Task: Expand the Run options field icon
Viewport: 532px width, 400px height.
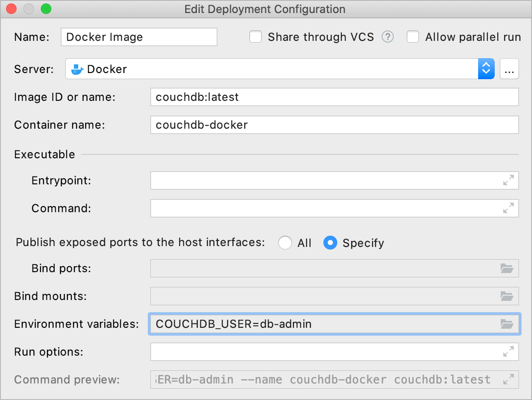Action: (x=508, y=351)
